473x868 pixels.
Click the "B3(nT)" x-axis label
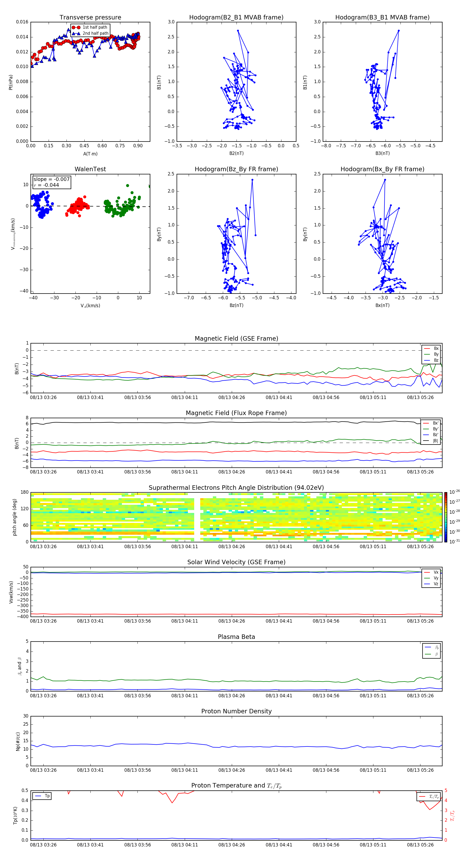click(x=382, y=153)
